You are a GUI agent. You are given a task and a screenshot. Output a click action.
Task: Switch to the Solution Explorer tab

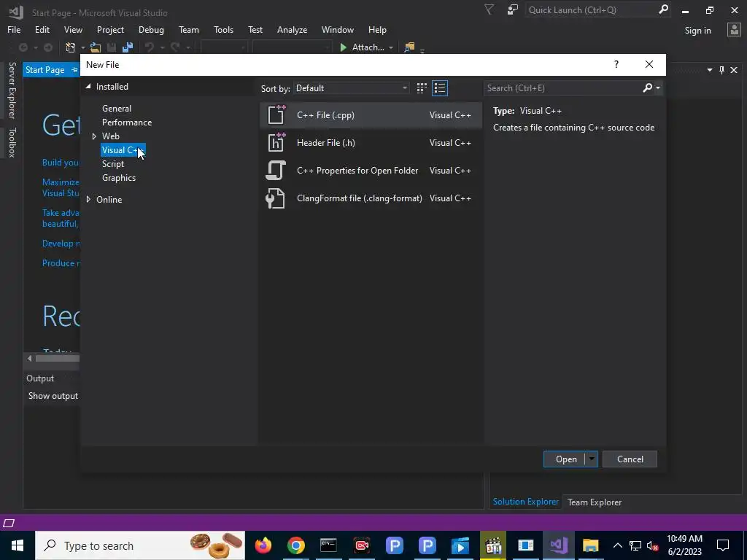[x=525, y=502]
